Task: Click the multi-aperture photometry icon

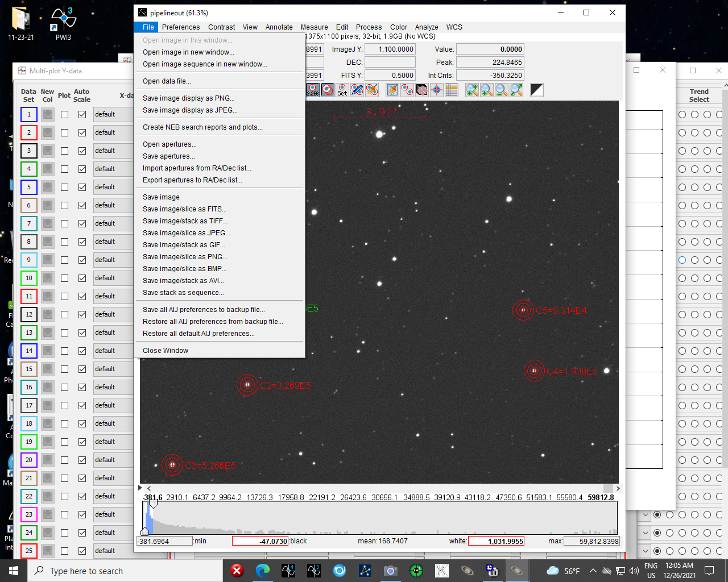Action: (407, 90)
